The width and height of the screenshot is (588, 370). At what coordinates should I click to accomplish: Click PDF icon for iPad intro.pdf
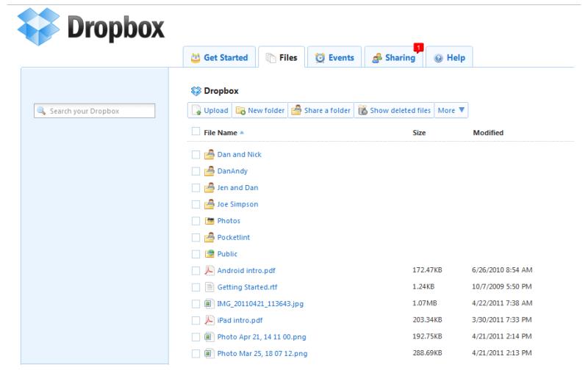click(209, 320)
